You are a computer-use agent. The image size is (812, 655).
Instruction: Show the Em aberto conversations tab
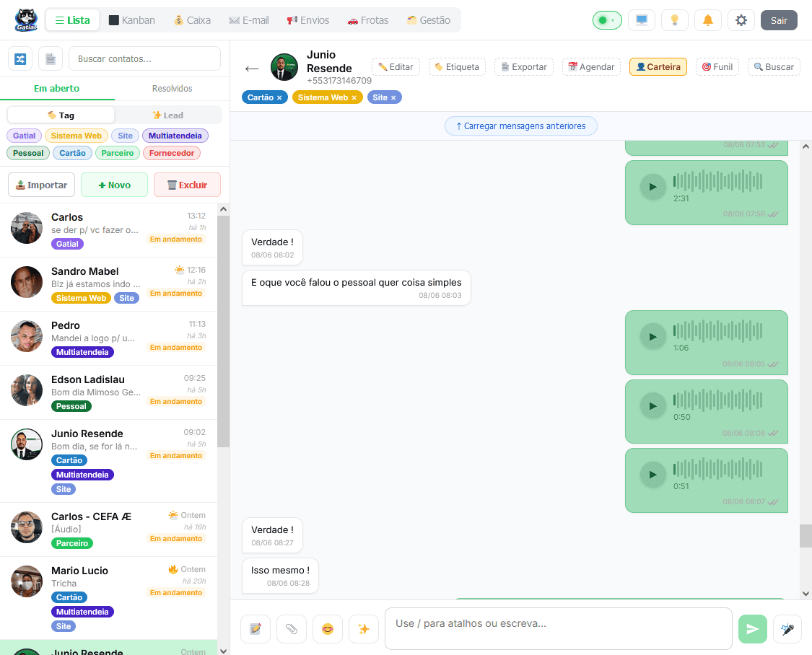coord(57,89)
